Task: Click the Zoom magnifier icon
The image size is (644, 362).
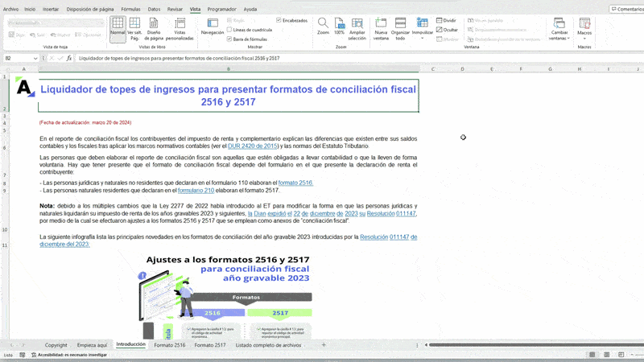Action: (323, 27)
